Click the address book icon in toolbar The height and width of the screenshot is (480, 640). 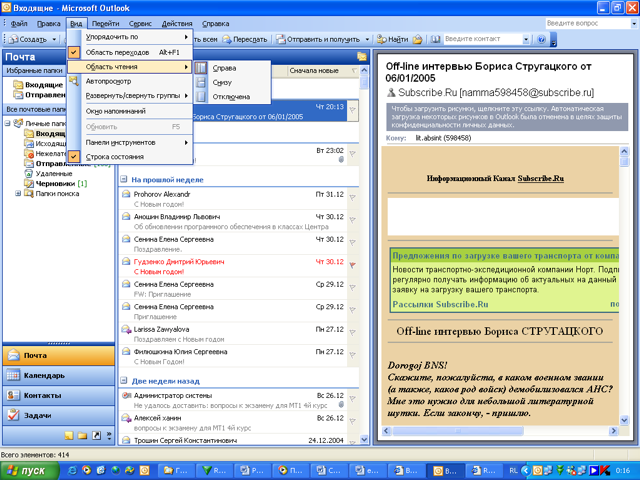point(436,39)
